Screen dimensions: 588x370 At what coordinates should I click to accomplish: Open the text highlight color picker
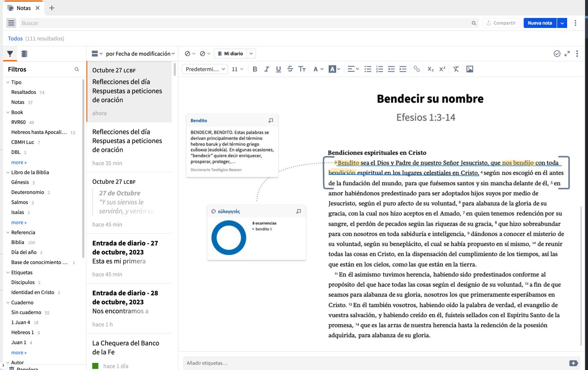(335, 69)
